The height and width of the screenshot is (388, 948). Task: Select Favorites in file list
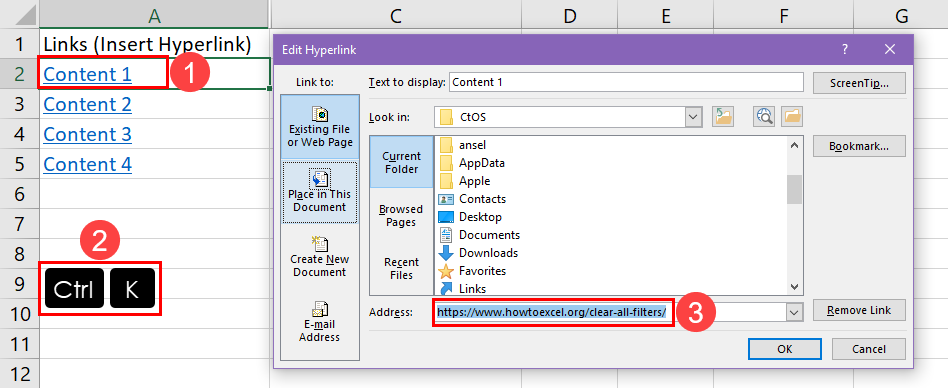tap(472, 271)
